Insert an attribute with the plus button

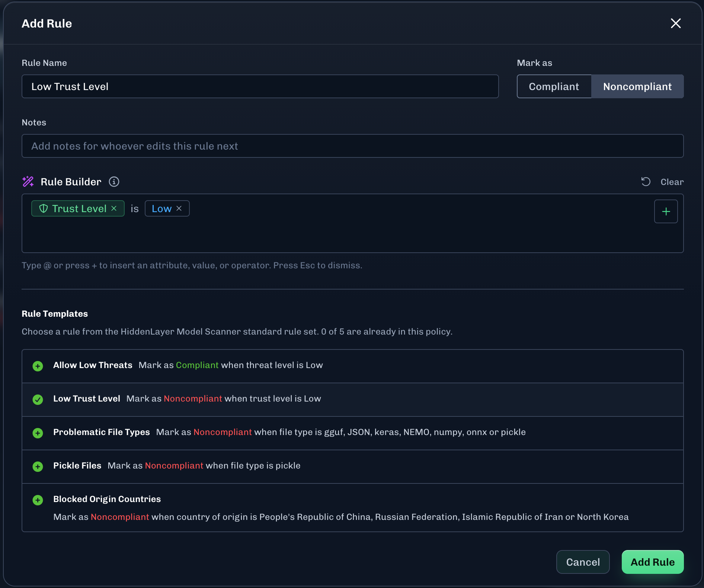click(x=666, y=211)
